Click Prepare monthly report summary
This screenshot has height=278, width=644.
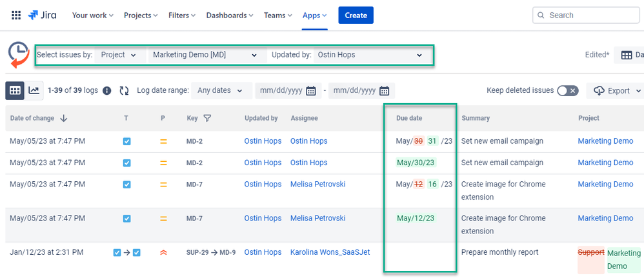click(500, 253)
